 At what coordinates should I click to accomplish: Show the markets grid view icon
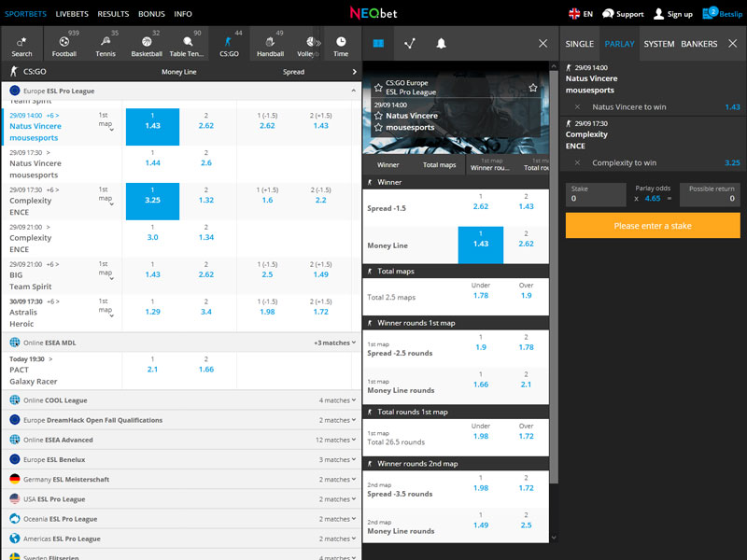[x=378, y=43]
